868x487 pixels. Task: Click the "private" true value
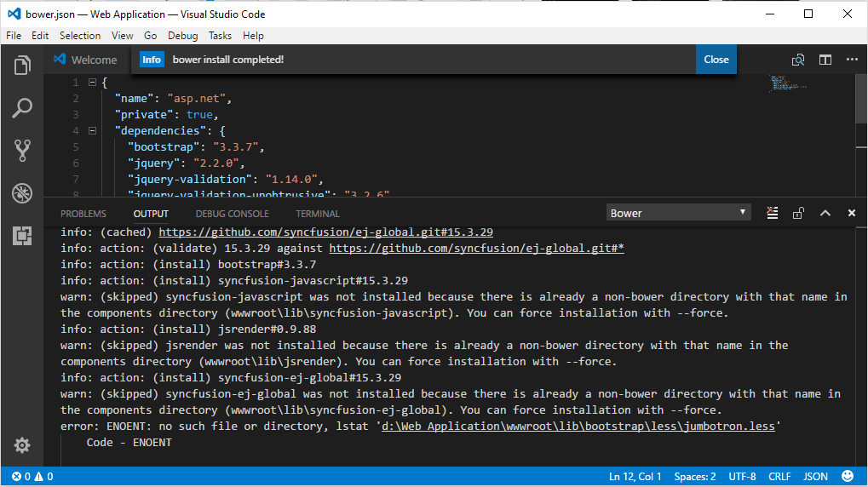pos(199,115)
